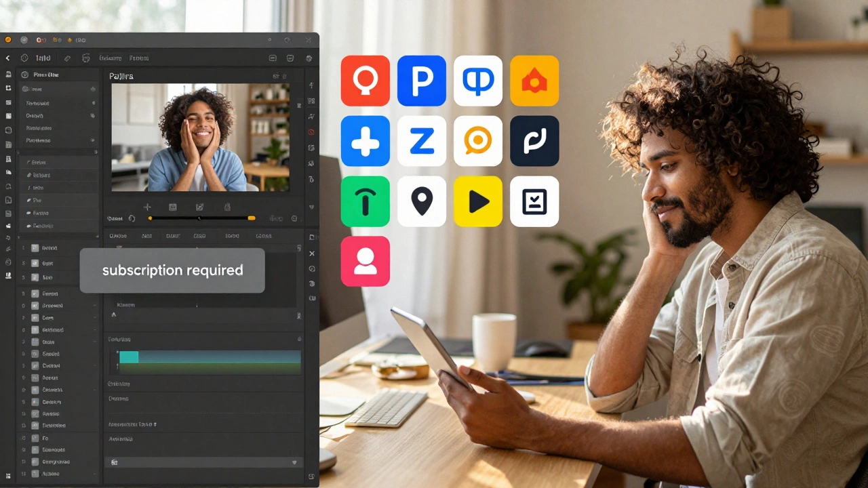Open the white Z app icon
This screenshot has width=868, height=488.
coord(422,141)
